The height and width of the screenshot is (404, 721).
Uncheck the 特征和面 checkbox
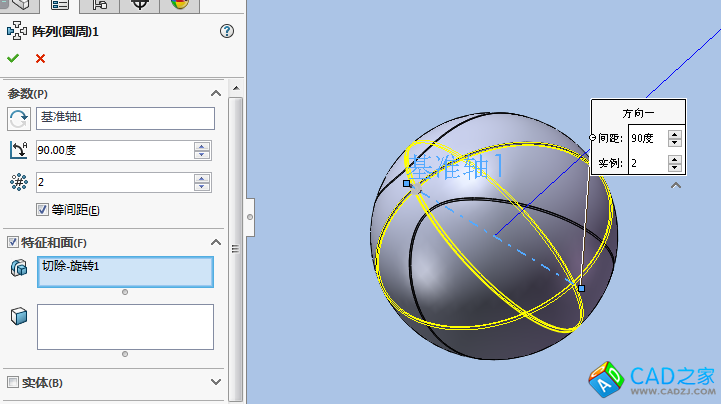pyautogui.click(x=13, y=242)
